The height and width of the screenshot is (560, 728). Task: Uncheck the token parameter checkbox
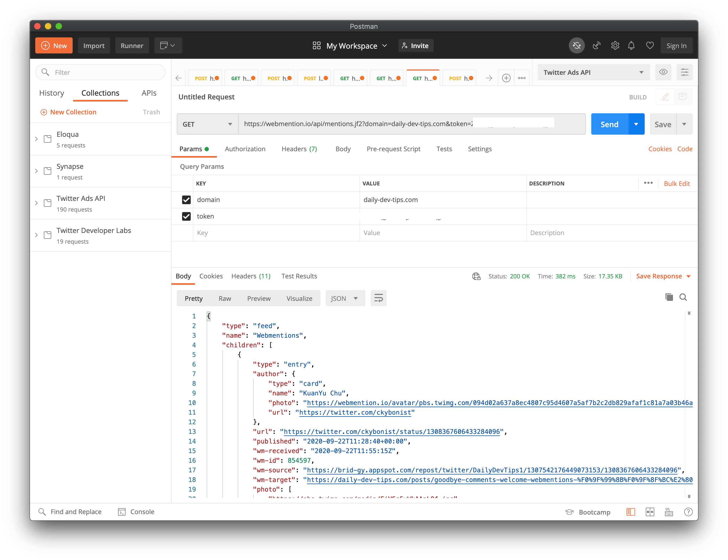(186, 216)
